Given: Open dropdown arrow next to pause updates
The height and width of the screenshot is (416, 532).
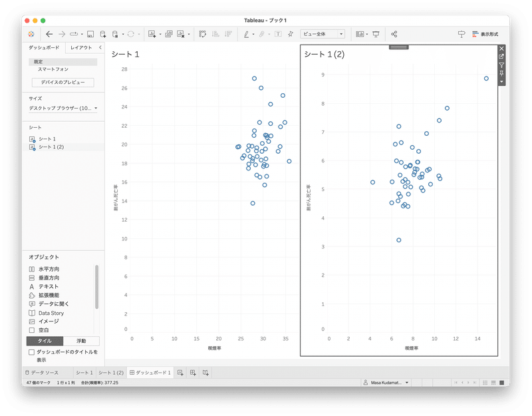Looking at the screenshot, I should coord(123,35).
